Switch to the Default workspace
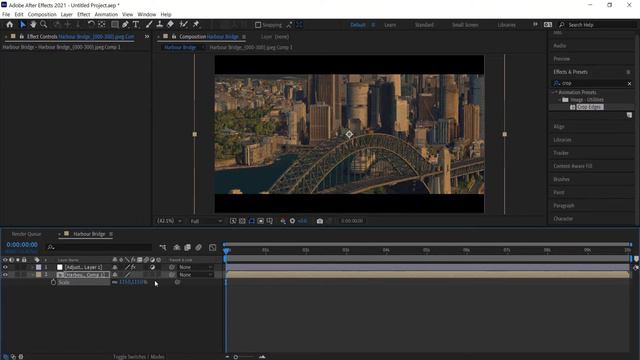 pyautogui.click(x=358, y=25)
